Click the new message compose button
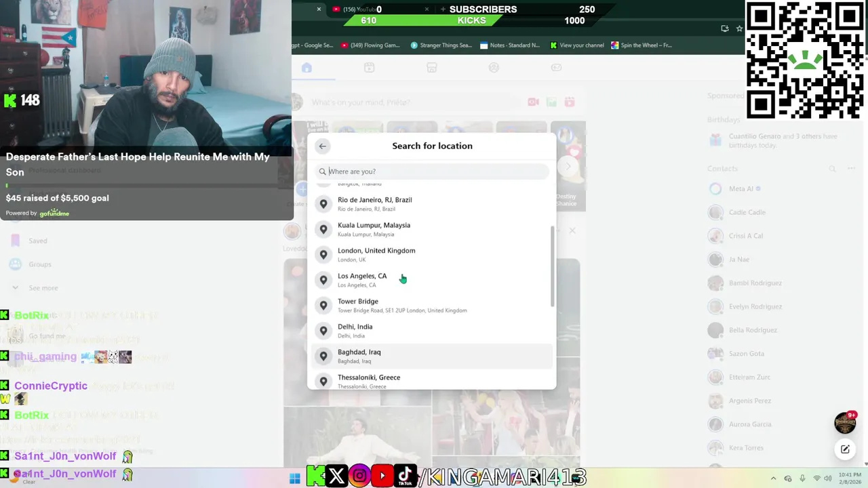 coord(845,449)
